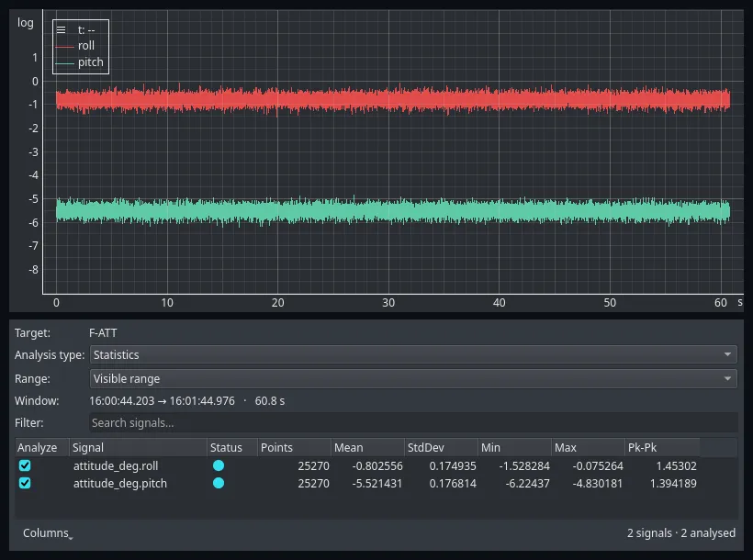Click the cyan status dot for attitude_deg.pitch
Viewport: 753px width, 560px height.
pyautogui.click(x=219, y=483)
